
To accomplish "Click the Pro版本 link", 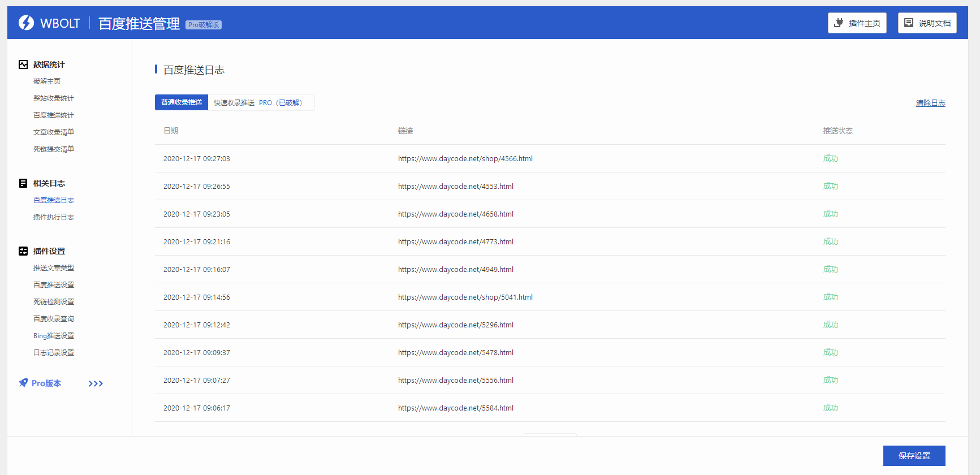I will 46,383.
